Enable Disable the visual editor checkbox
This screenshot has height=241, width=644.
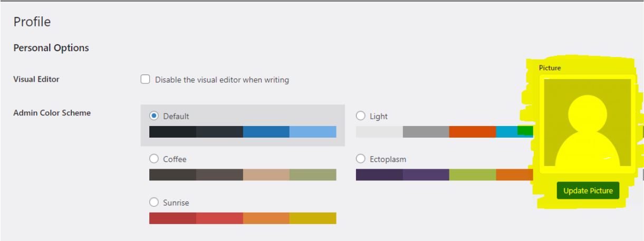tap(145, 80)
